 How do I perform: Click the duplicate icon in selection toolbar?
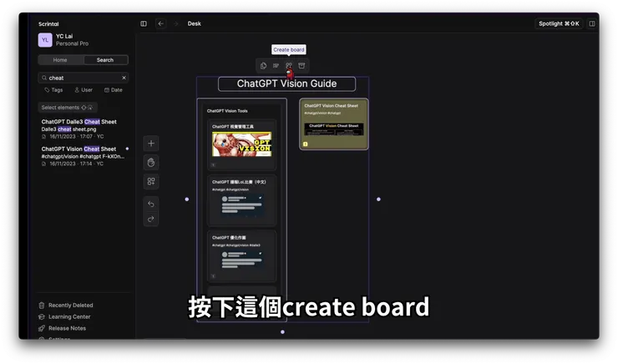pos(263,65)
